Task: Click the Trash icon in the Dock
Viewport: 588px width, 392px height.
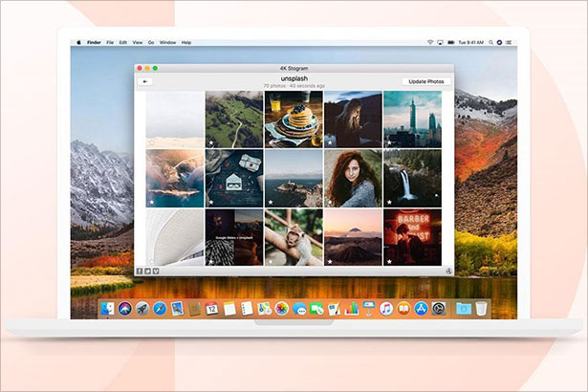Action: [x=481, y=308]
